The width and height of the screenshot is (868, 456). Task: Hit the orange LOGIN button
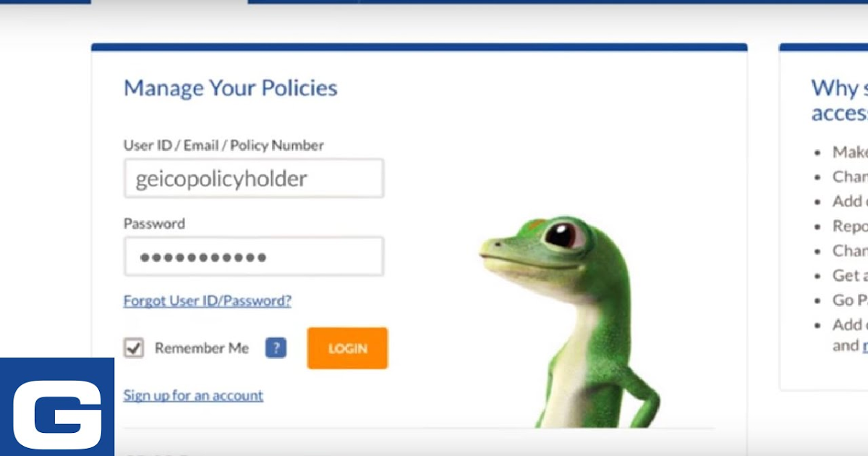[347, 348]
